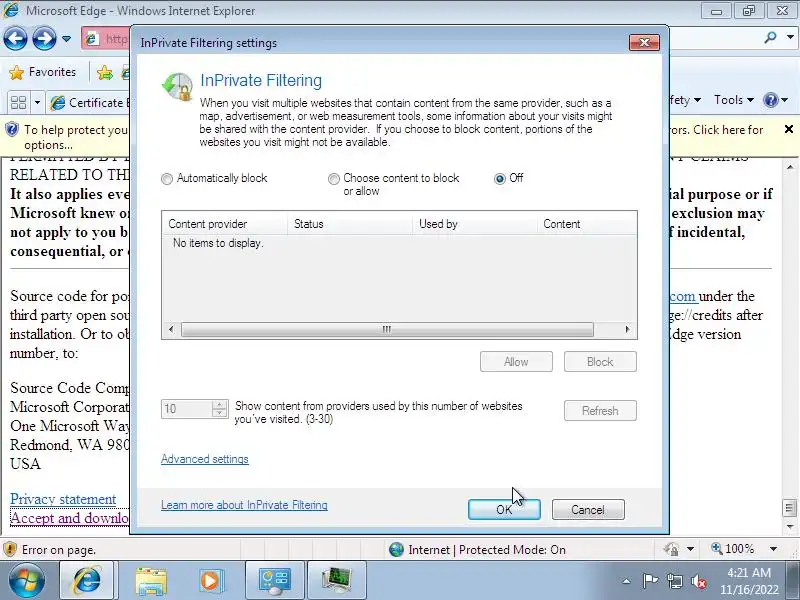
Task: Select the Off radio button
Action: 509,178
